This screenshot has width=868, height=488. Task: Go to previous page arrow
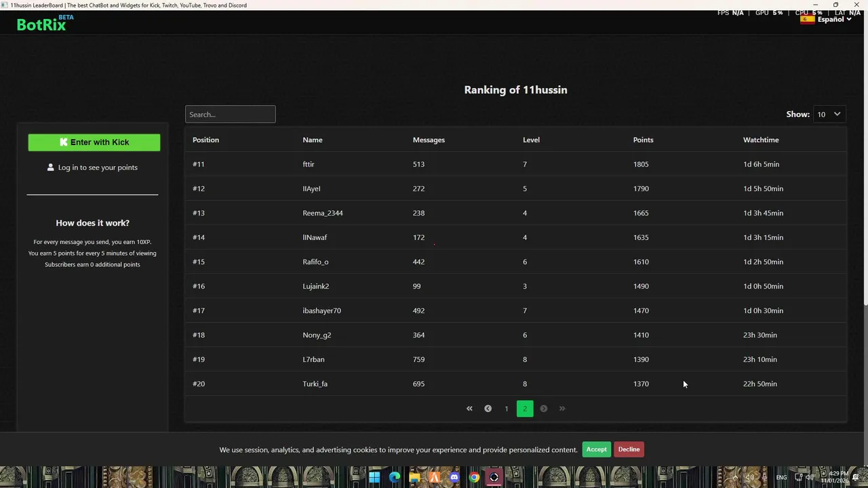(488, 409)
